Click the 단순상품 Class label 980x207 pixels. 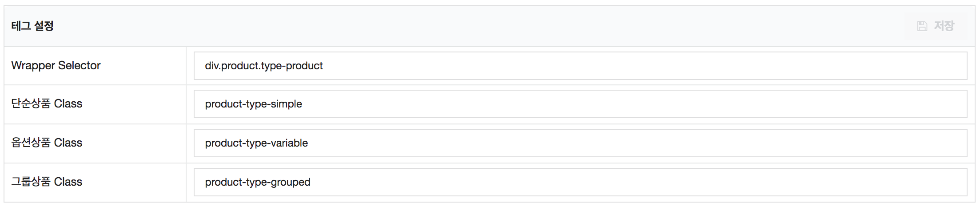(x=47, y=103)
